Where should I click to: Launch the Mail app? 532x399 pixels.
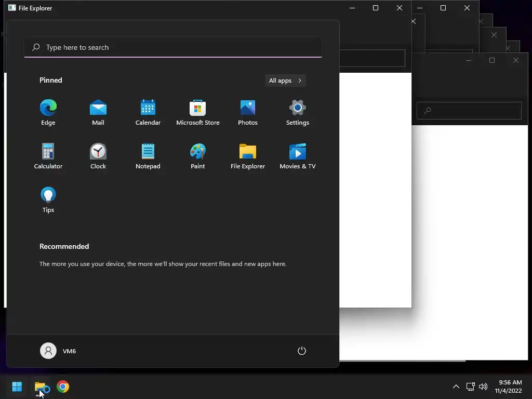click(x=98, y=113)
